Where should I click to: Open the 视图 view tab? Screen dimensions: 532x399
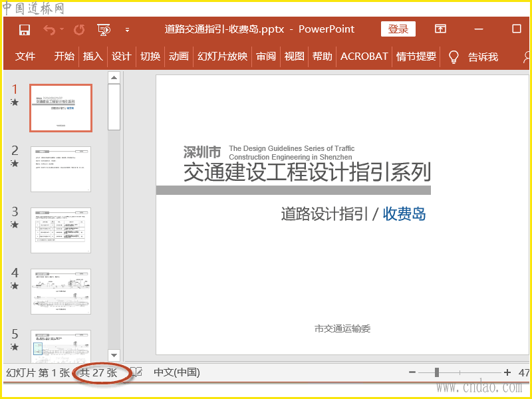coord(294,56)
